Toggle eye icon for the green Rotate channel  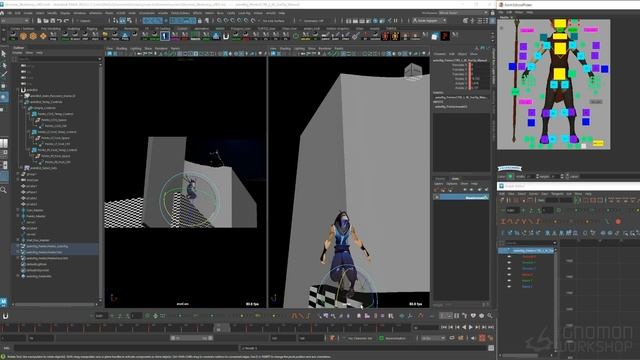coord(509,280)
